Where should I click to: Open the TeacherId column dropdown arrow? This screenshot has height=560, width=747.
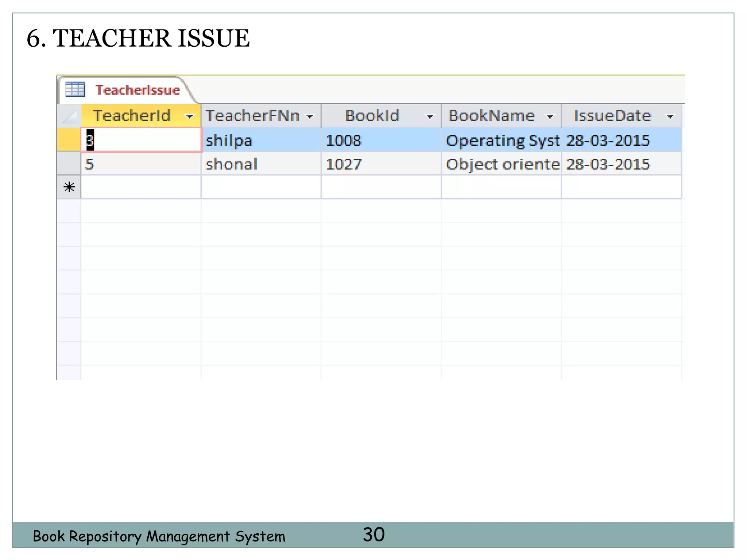tap(189, 117)
